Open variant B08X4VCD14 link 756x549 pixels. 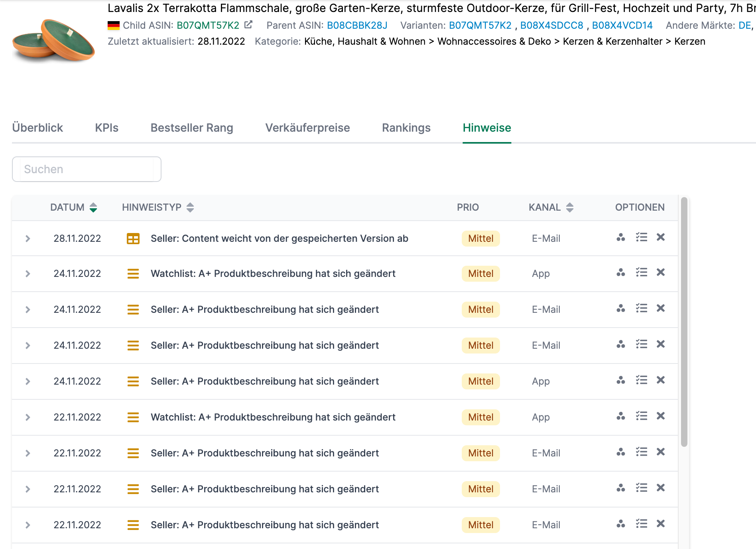(x=622, y=26)
